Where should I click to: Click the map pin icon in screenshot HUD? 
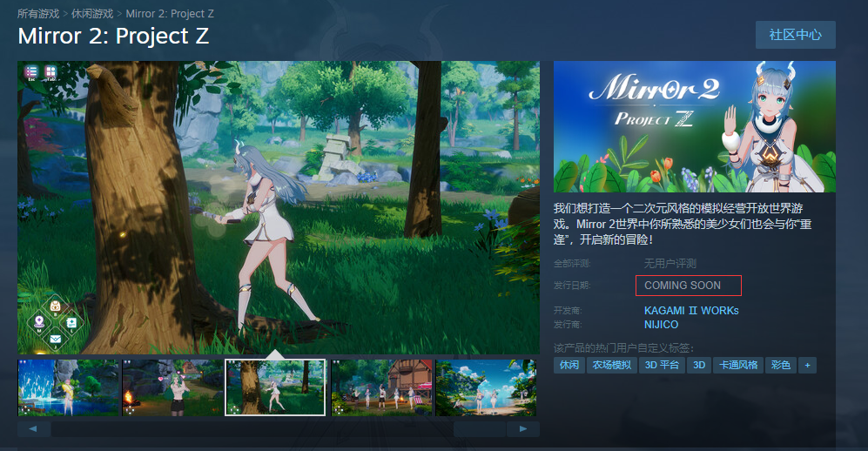[x=39, y=322]
